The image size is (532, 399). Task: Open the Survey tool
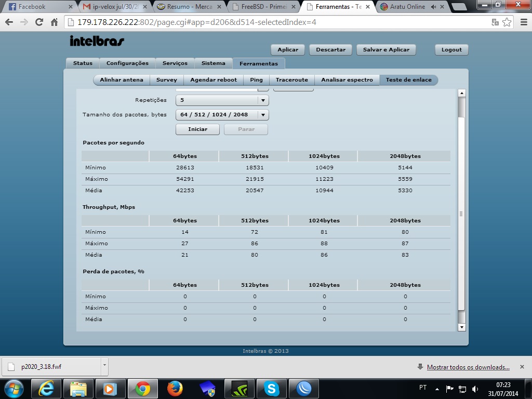(x=167, y=79)
